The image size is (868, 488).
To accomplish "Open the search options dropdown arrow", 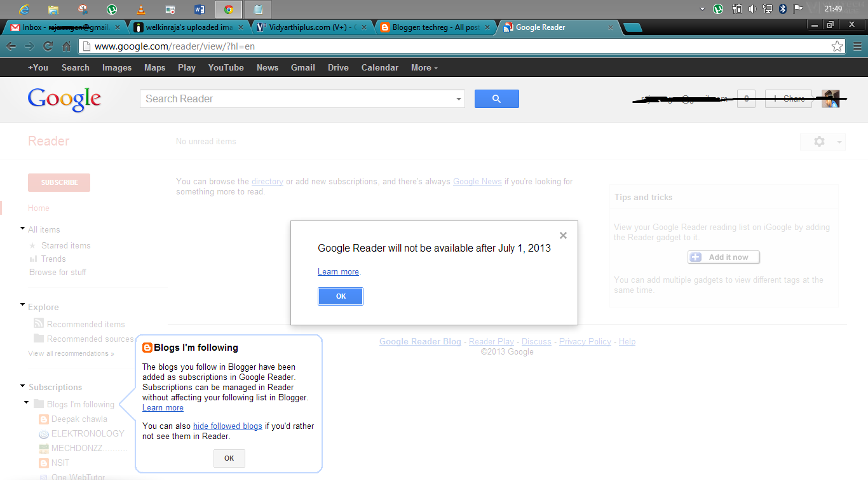I will click(x=459, y=99).
